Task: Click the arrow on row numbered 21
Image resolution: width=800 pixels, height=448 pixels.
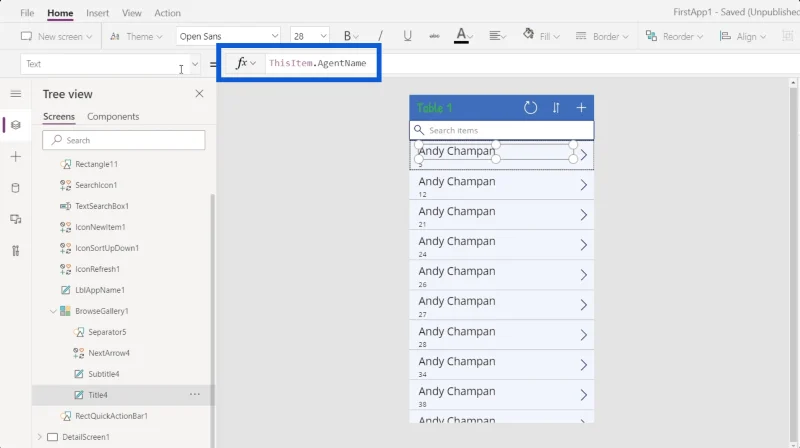Action: coord(584,215)
